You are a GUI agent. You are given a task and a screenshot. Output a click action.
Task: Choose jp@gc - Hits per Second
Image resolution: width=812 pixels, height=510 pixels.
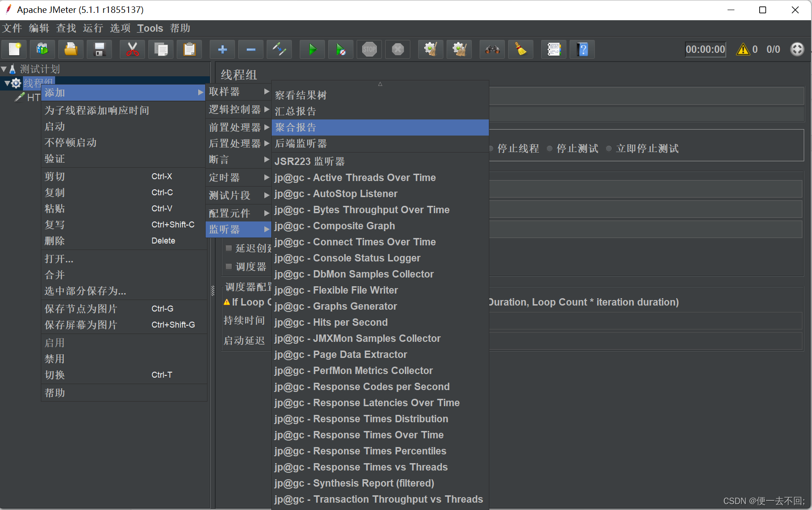(x=380, y=323)
